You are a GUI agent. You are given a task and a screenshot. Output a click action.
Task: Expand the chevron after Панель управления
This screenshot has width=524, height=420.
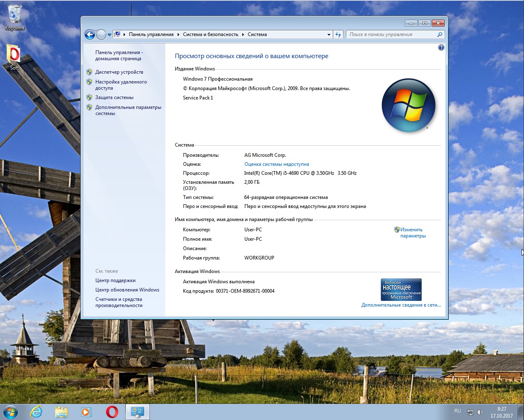[178, 35]
